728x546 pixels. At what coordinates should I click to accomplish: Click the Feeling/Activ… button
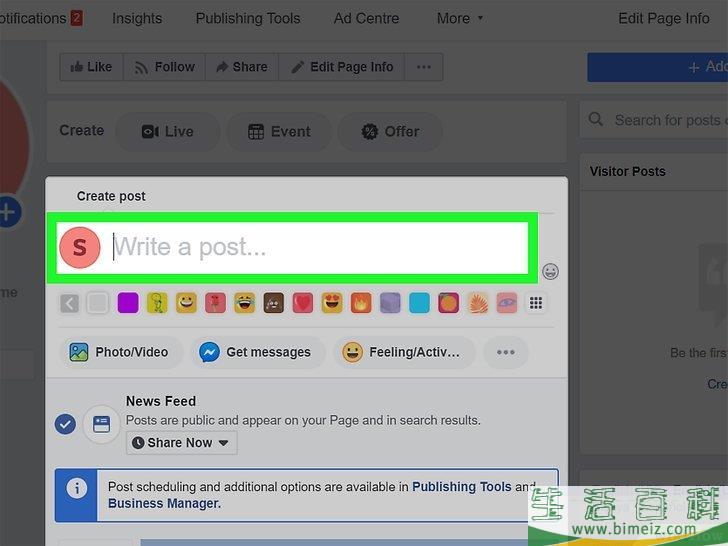pyautogui.click(x=403, y=352)
